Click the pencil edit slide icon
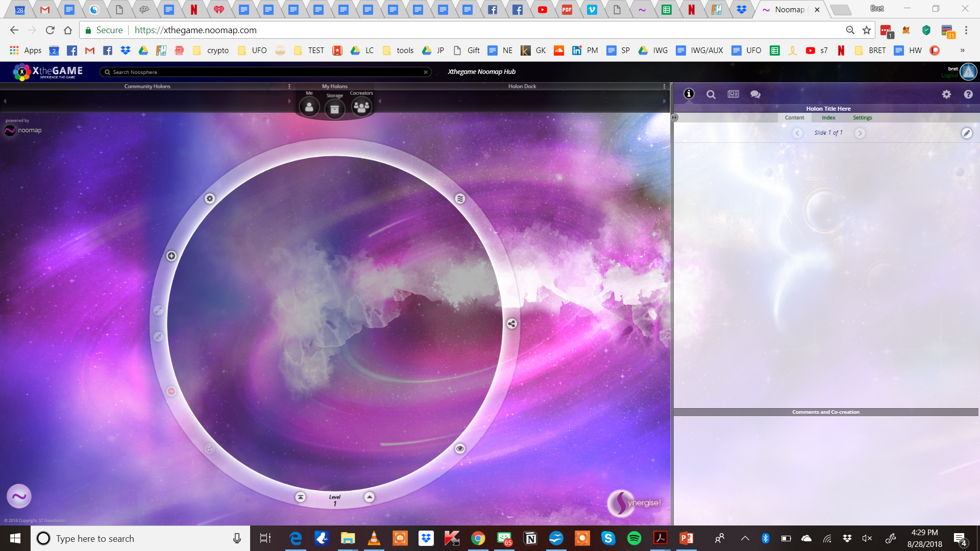The width and height of the screenshot is (980, 551). 967,133
